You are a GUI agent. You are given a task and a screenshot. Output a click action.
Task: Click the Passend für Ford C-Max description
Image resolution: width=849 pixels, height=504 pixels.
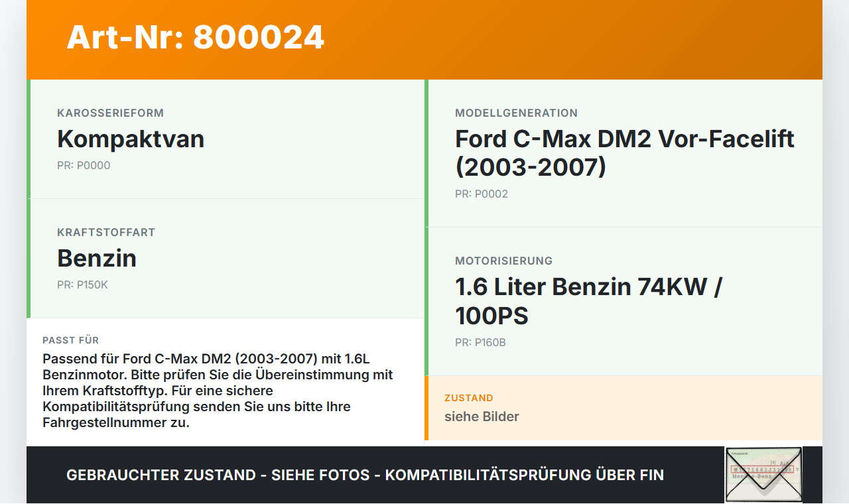point(219,391)
